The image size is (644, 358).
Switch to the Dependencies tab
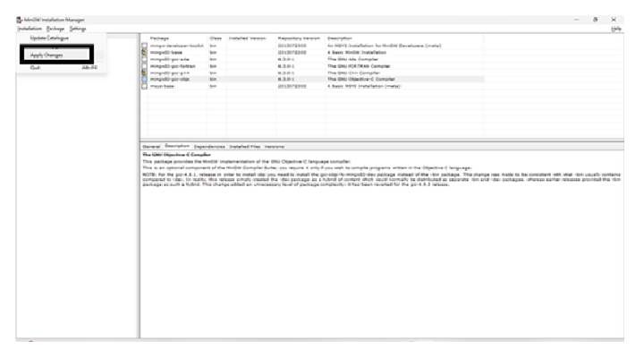(209, 147)
